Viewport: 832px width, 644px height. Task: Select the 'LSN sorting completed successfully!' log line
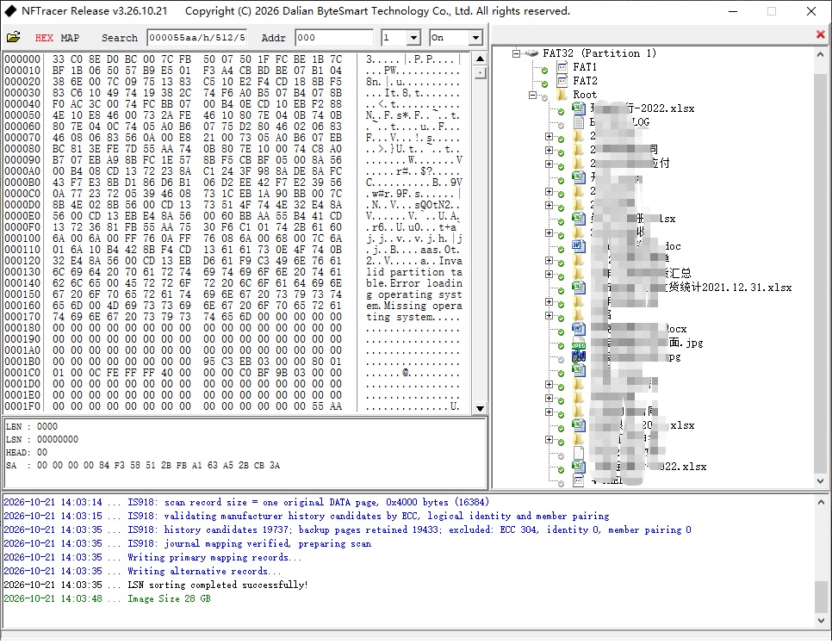(x=156, y=585)
